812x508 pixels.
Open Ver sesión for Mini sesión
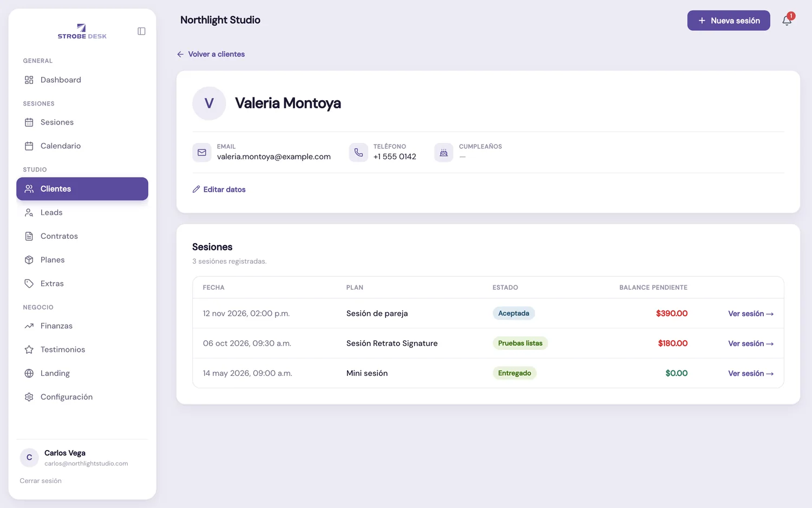click(751, 373)
